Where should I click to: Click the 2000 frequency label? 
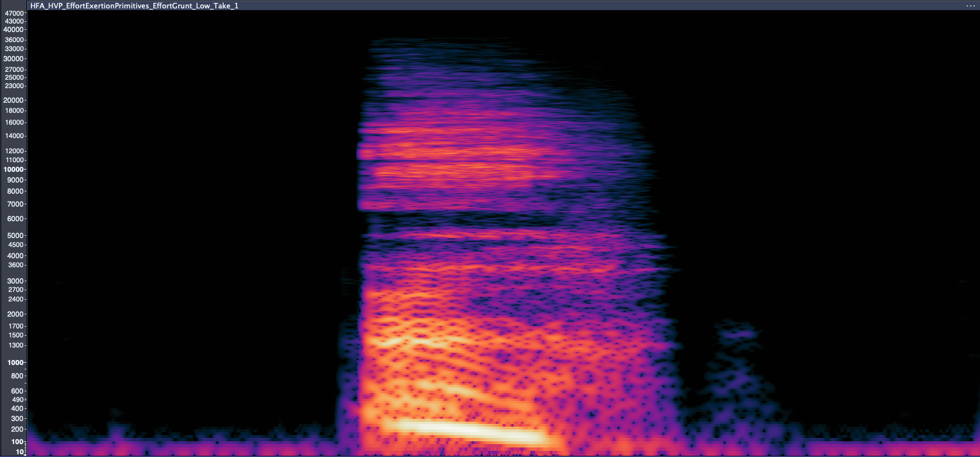(x=16, y=314)
